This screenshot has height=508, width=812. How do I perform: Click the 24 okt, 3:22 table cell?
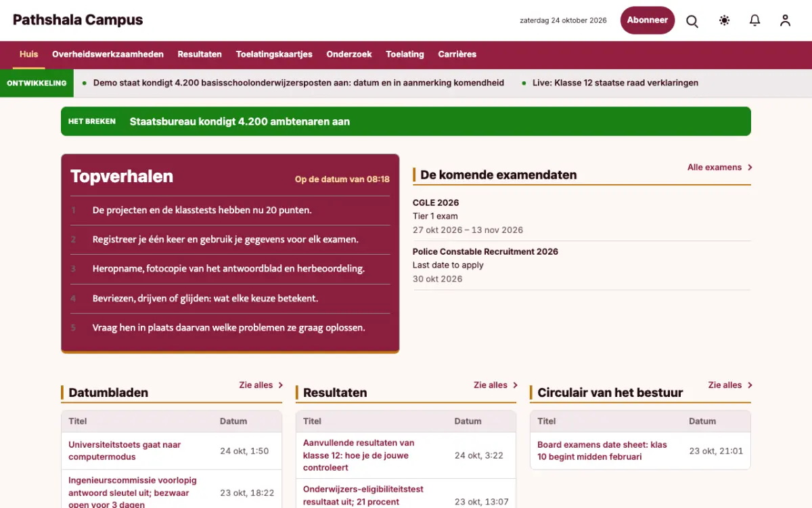click(x=479, y=456)
